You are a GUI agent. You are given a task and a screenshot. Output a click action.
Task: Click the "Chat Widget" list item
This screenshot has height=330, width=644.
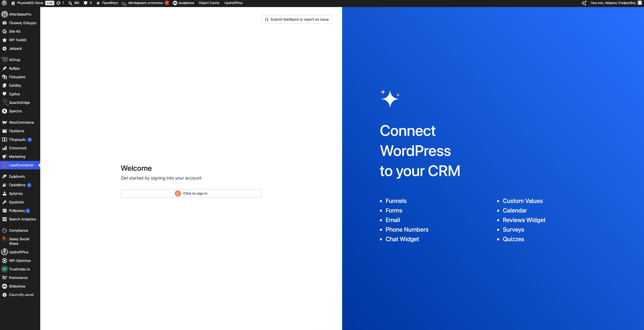(402, 239)
